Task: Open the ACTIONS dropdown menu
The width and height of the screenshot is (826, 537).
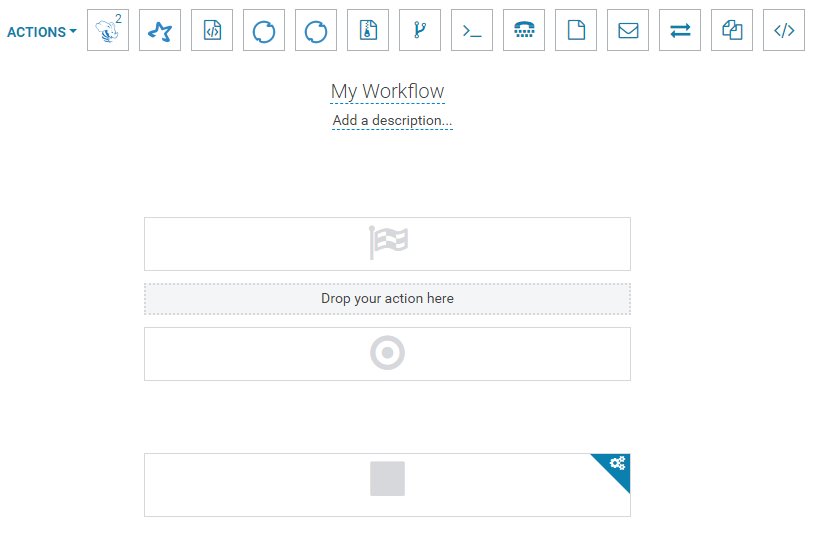Action: coord(42,32)
